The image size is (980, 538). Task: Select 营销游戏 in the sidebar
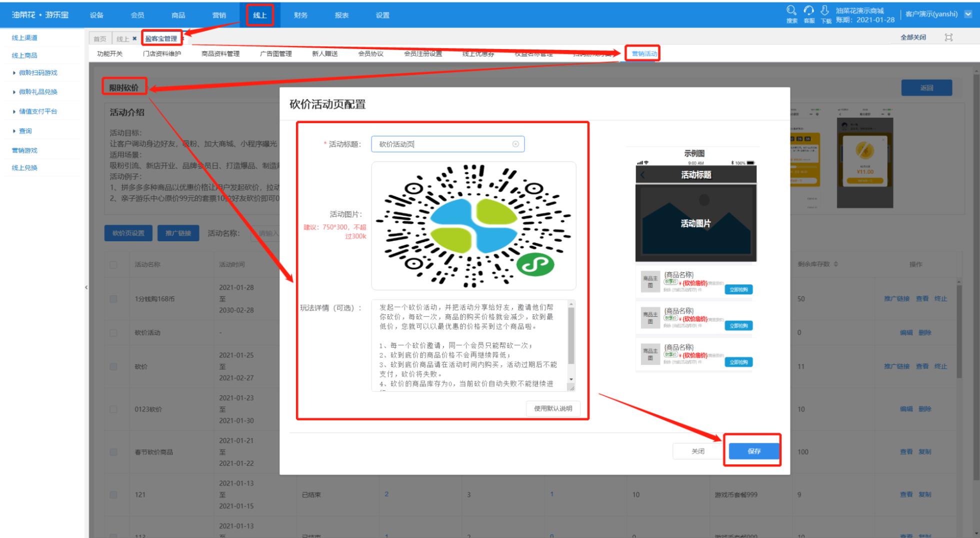[x=24, y=151]
